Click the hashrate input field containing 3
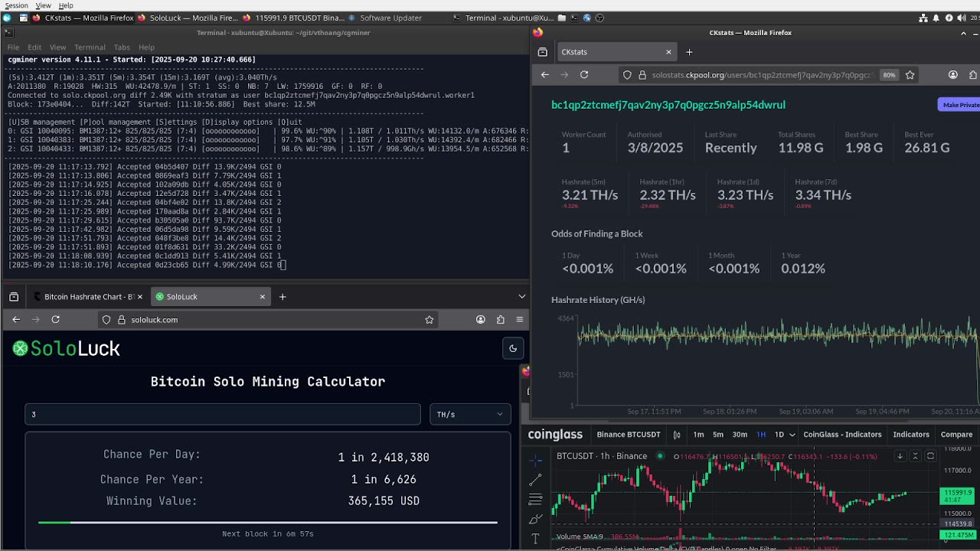Image resolution: width=980 pixels, height=551 pixels. pyautogui.click(x=223, y=414)
